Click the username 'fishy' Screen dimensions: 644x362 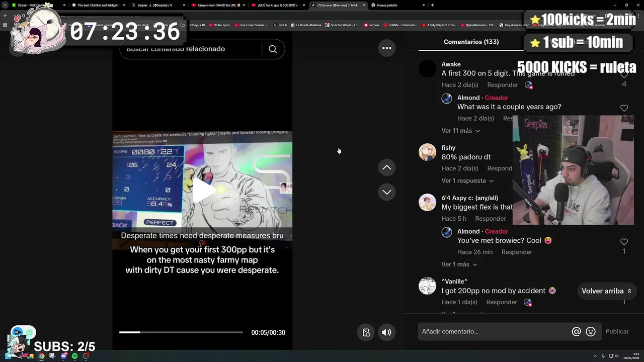tap(448, 148)
